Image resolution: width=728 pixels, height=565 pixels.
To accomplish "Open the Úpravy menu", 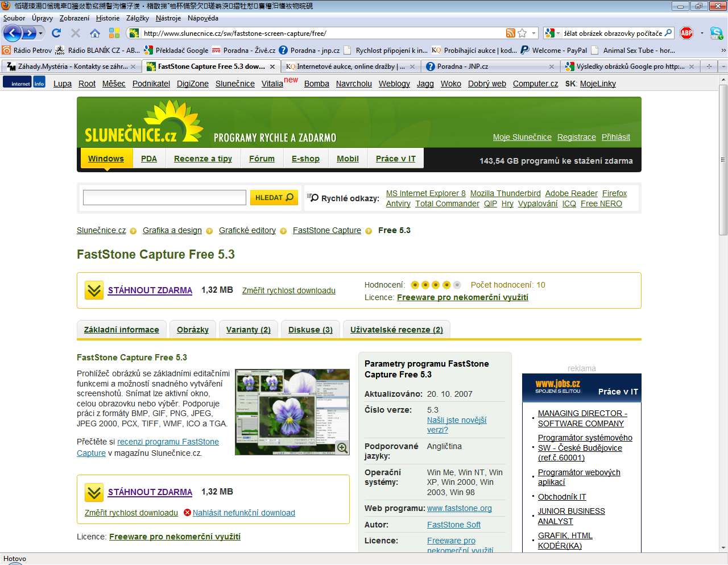I will (43, 18).
